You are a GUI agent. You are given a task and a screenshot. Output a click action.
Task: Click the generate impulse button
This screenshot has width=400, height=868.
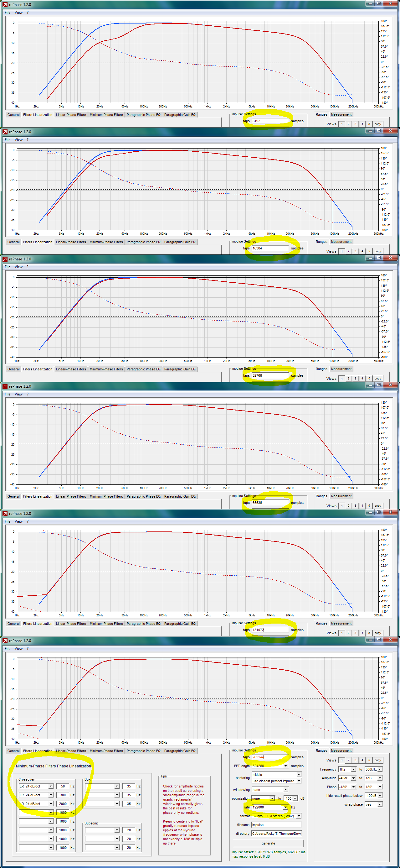coord(268,844)
